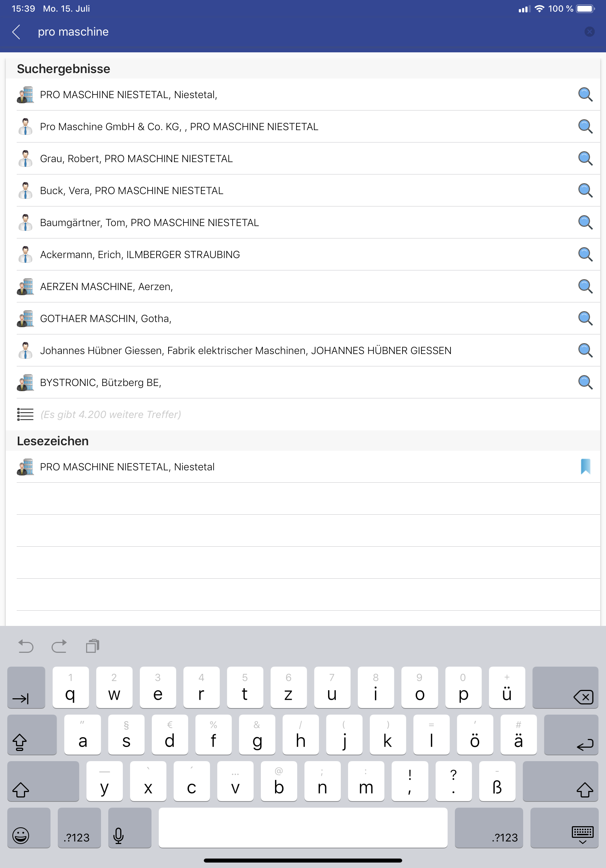The height and width of the screenshot is (868, 606).
Task: Open result 'BYSTRONIC, Bützberg BE,'
Action: 303,382
